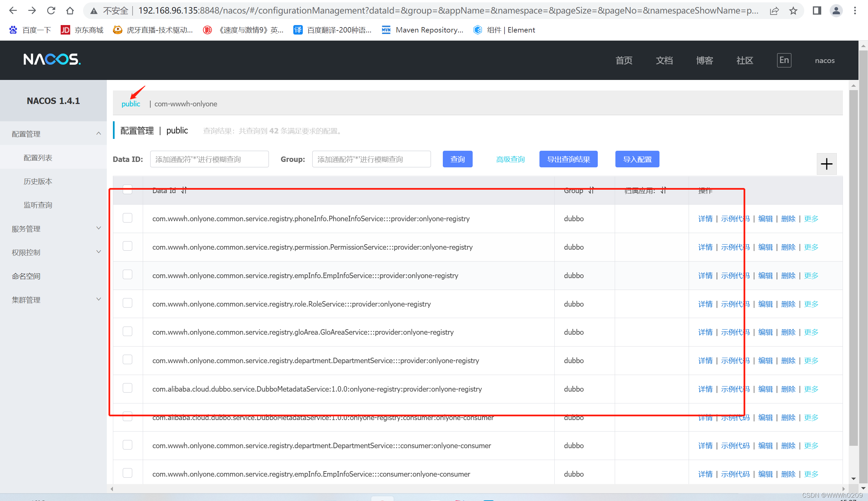Click the browser reload icon
868x501 pixels.
click(51, 11)
